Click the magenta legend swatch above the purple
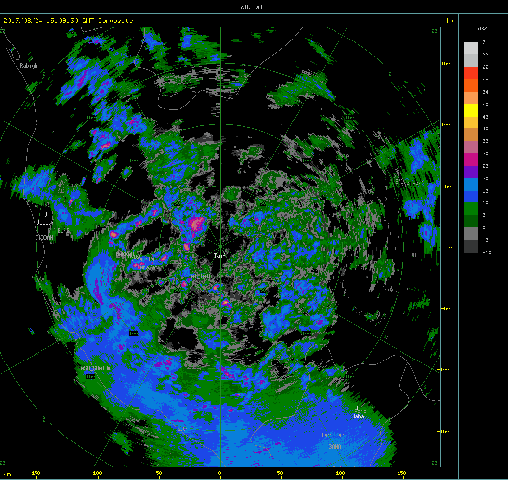Viewport: 508px width, 480px height. (471, 159)
